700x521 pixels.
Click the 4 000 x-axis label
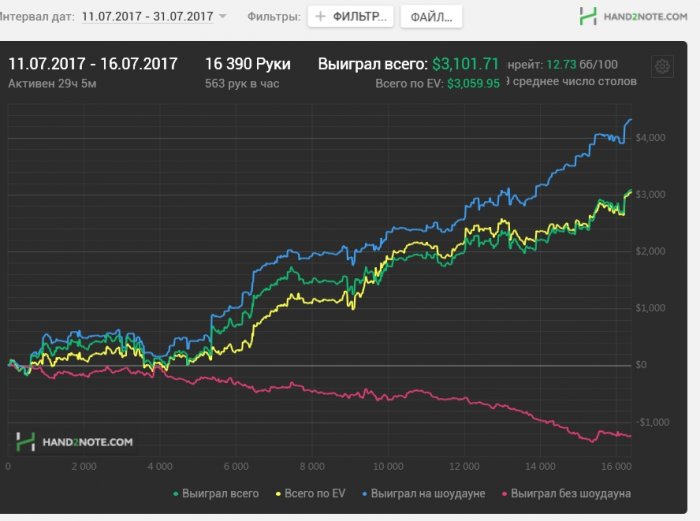tap(160, 467)
